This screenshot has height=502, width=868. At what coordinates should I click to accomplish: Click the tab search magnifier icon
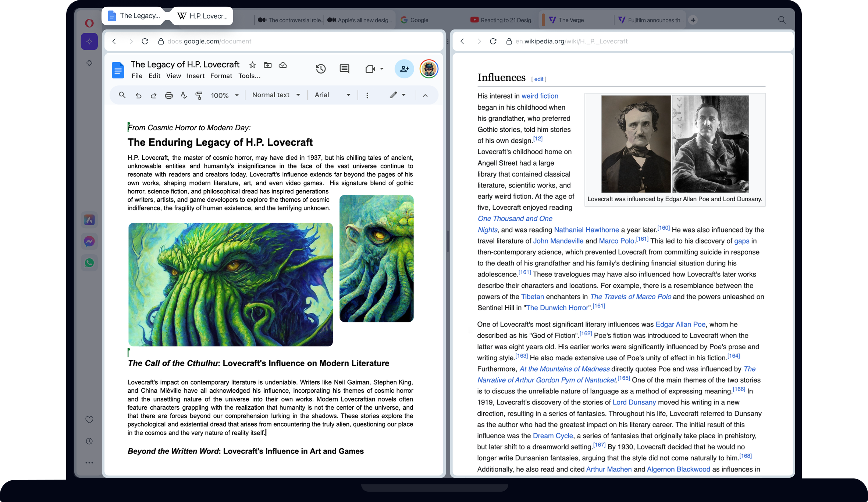(x=782, y=20)
